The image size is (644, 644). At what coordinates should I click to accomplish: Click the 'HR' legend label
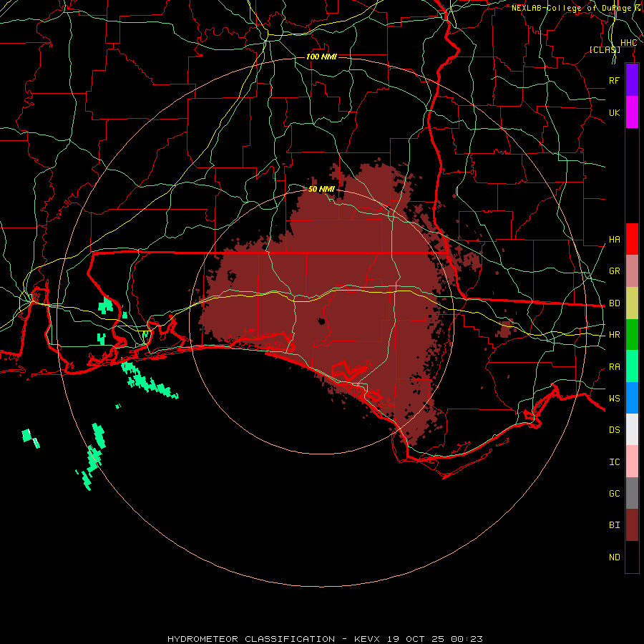coord(614,335)
